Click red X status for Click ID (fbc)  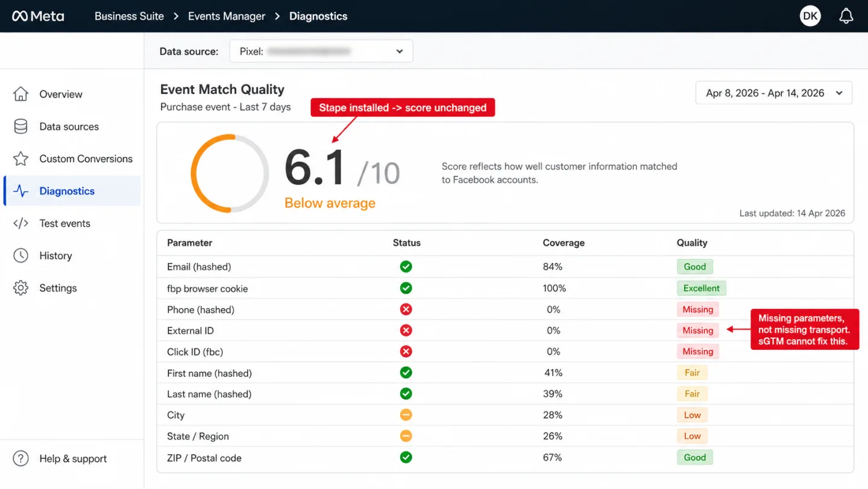(406, 352)
